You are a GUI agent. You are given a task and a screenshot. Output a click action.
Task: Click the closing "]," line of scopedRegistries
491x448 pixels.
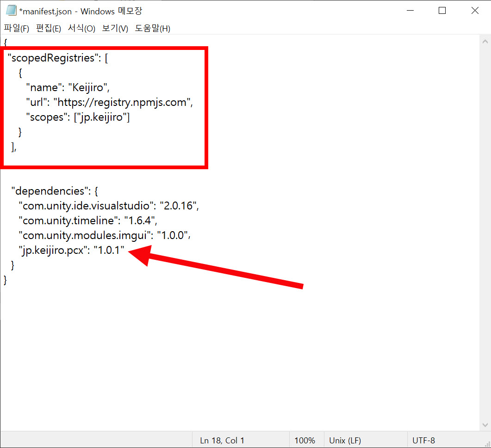pos(14,147)
